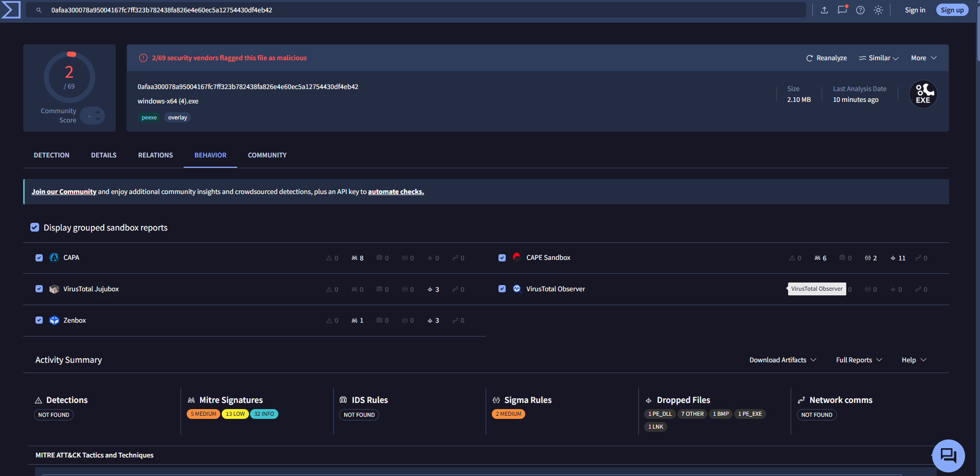Switch to the COMMUNITY tab
This screenshot has height=476, width=980.
[x=267, y=155]
